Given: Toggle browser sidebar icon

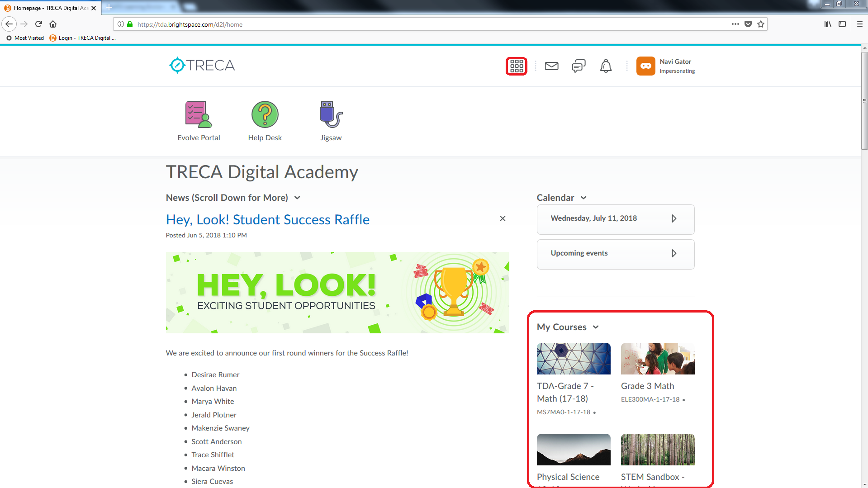Looking at the screenshot, I should (x=842, y=24).
